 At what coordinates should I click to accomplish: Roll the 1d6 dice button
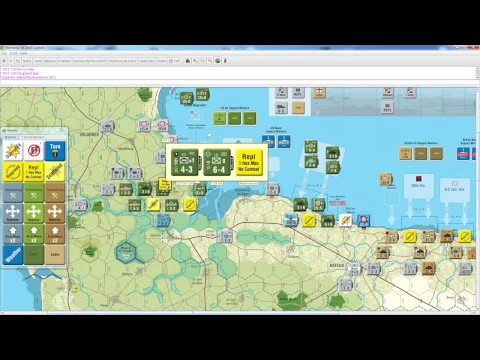tap(174, 61)
